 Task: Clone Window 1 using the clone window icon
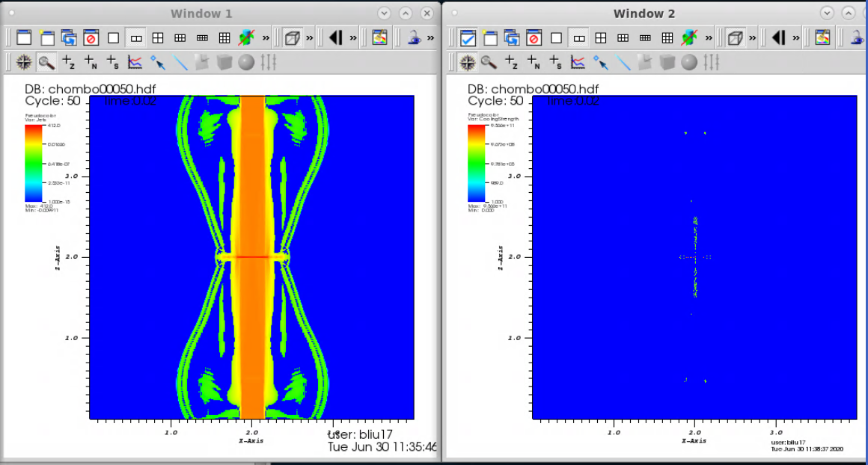click(x=69, y=37)
